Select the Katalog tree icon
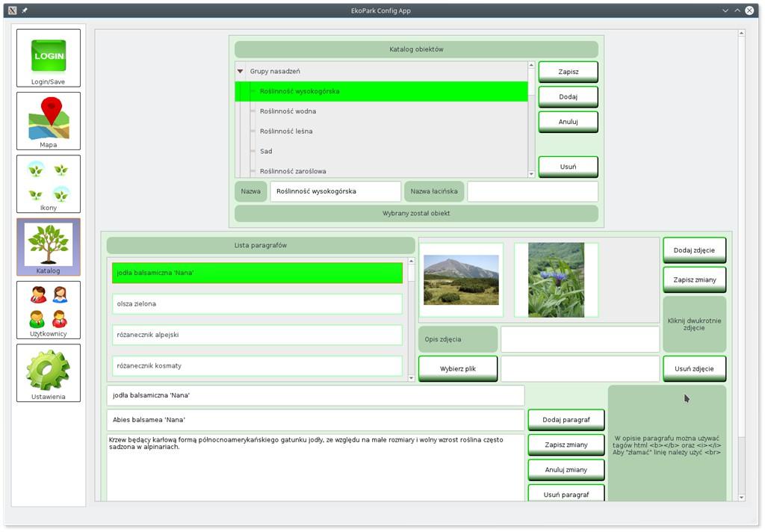 point(49,247)
